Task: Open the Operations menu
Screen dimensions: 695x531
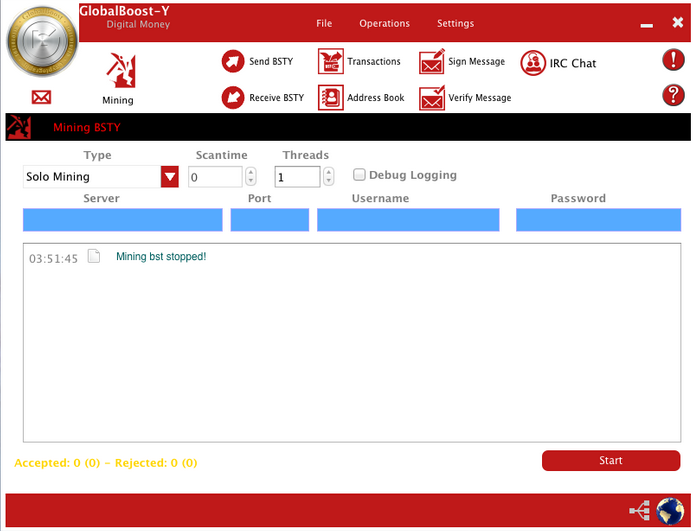Action: [384, 23]
